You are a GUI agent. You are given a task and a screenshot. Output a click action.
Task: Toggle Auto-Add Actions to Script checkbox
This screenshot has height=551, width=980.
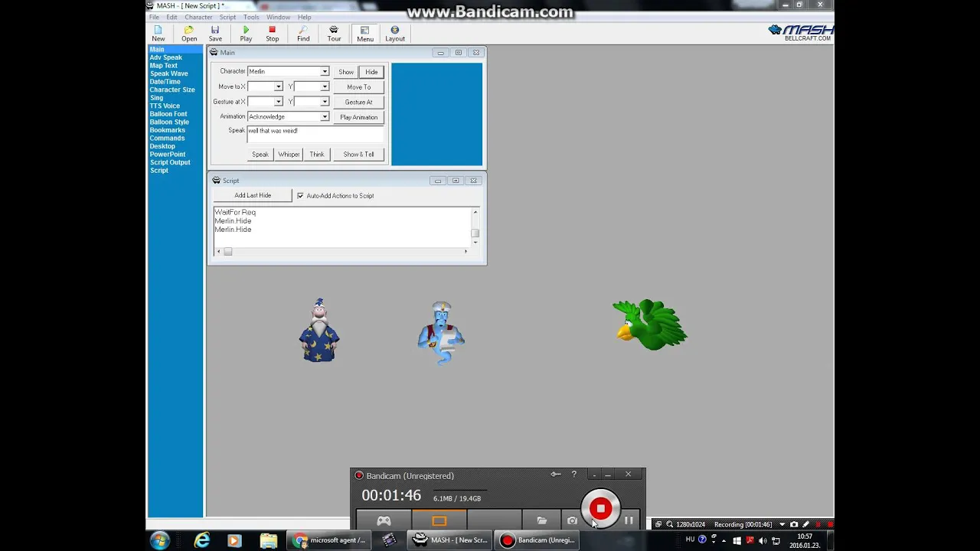point(300,196)
